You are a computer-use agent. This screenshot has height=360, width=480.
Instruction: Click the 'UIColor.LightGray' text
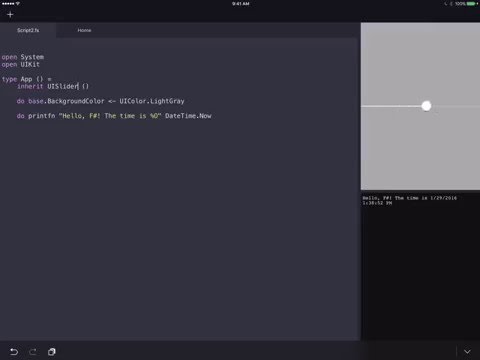152,101
